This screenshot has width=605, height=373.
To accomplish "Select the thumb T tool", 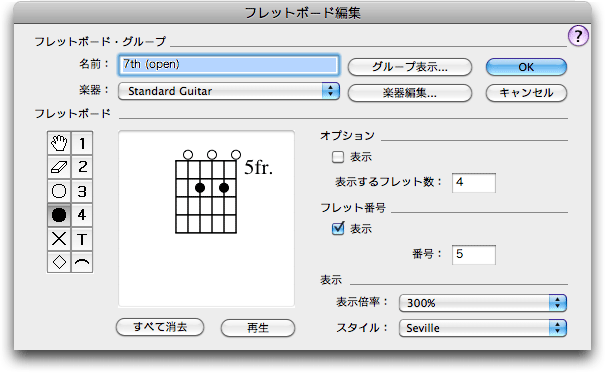I will point(82,239).
